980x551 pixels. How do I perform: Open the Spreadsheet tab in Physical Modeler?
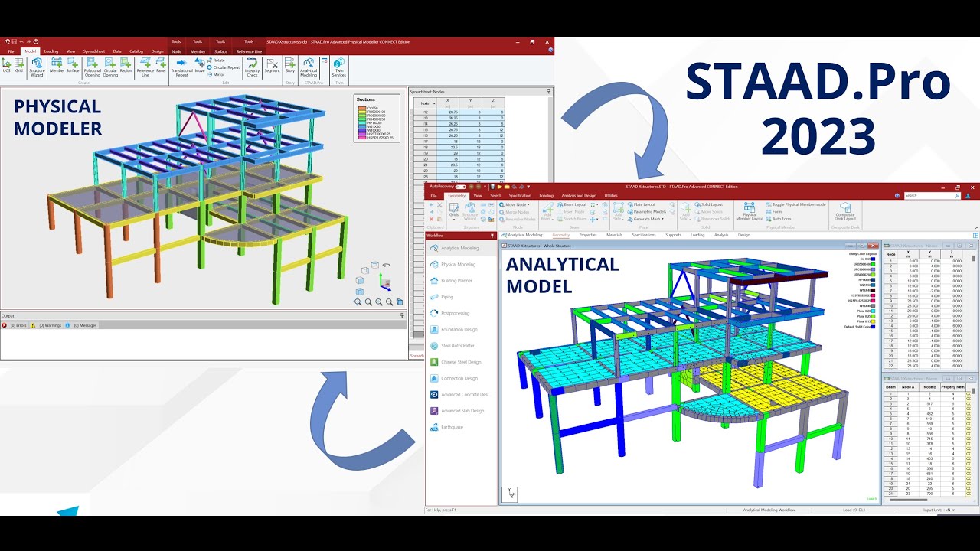click(x=95, y=51)
